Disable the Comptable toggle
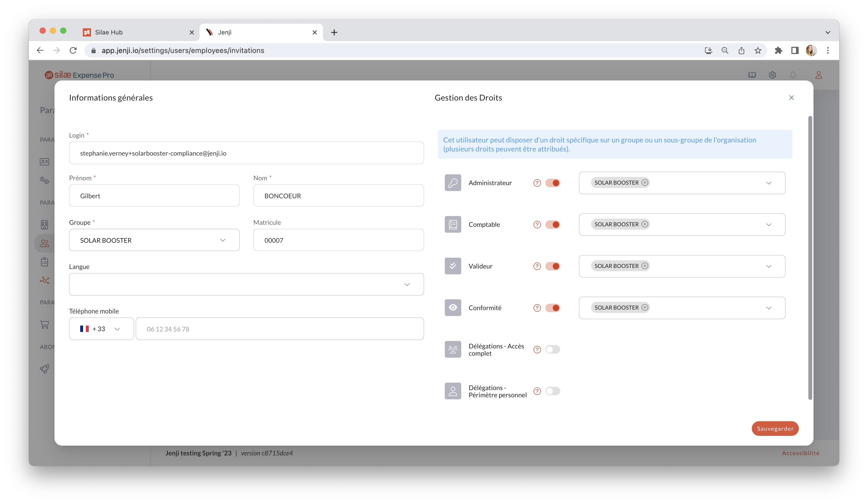Image resolution: width=868 pixels, height=504 pixels. point(553,224)
